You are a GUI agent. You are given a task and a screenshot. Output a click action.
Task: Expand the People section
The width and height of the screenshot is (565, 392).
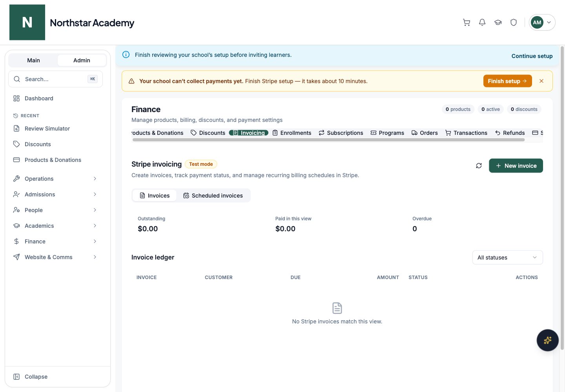[x=55, y=210]
